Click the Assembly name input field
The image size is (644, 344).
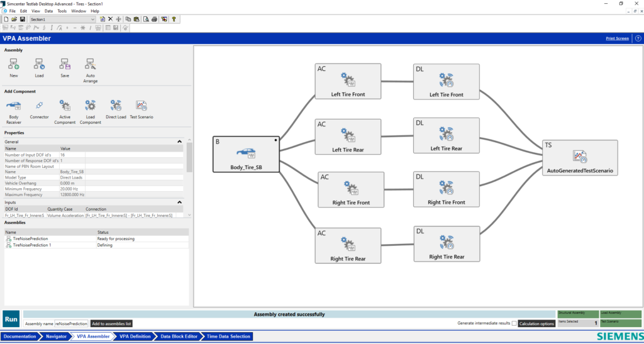(x=72, y=323)
